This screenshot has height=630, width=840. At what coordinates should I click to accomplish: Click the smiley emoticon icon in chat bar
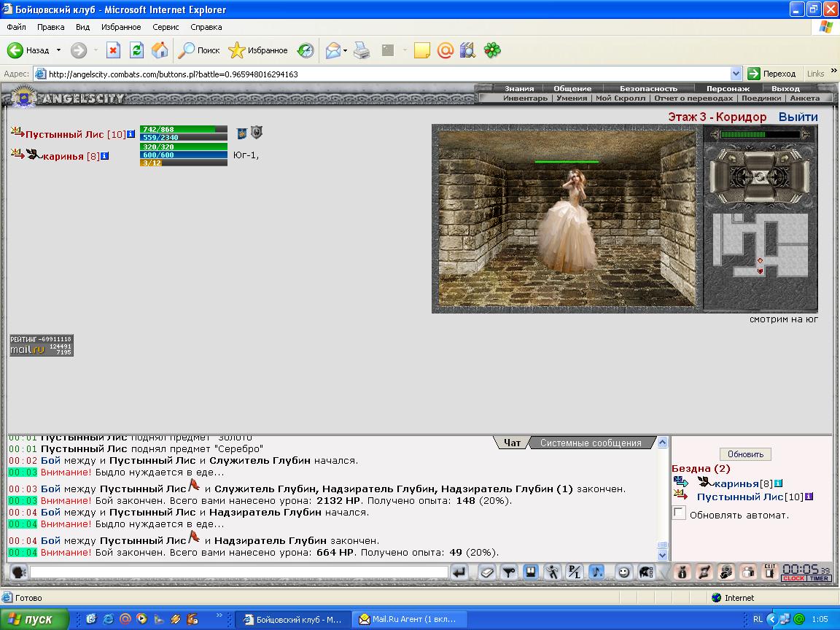click(623, 572)
